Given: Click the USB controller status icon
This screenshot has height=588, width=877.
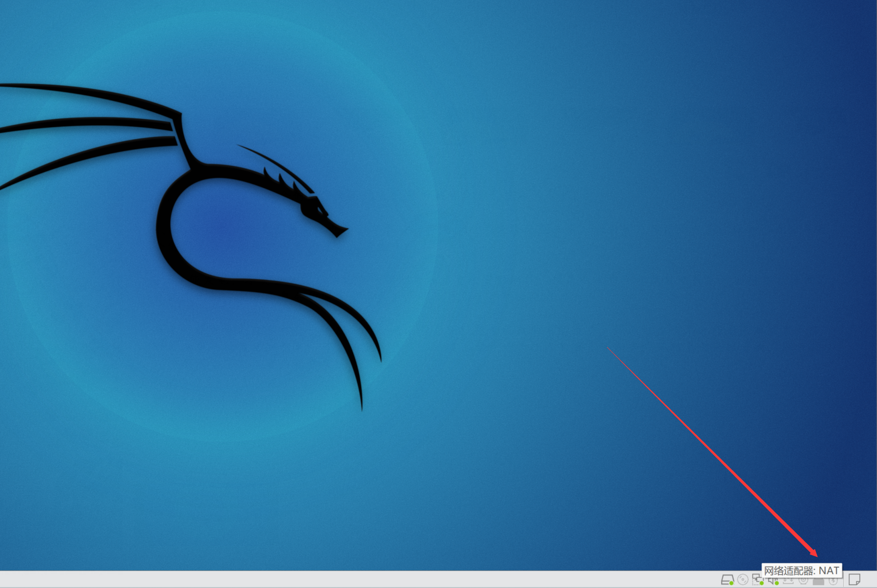Looking at the screenshot, I should 788,581.
